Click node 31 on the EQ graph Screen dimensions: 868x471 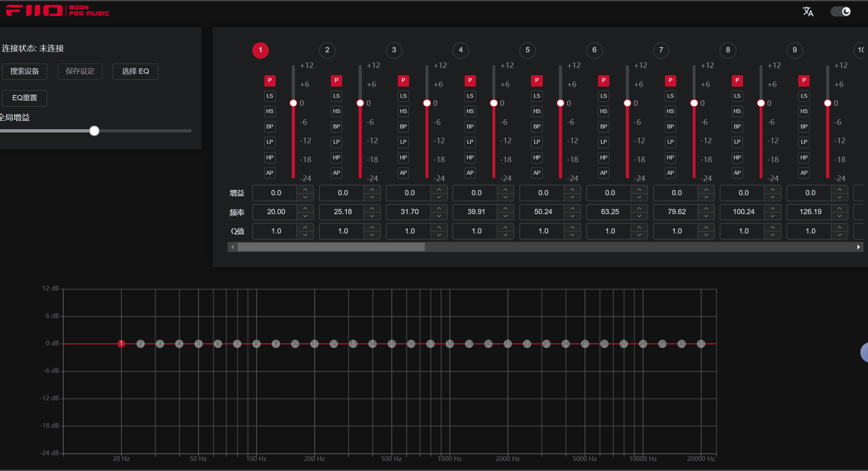click(x=701, y=343)
